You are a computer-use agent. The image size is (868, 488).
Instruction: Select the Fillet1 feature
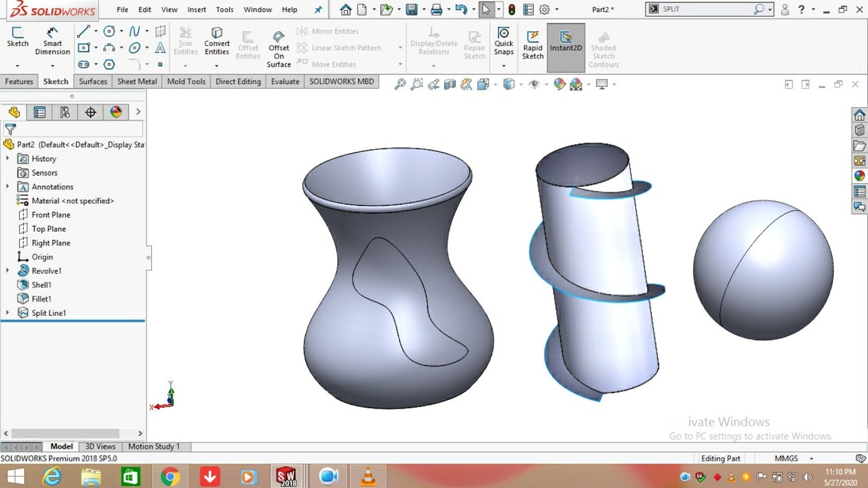[x=35, y=299]
